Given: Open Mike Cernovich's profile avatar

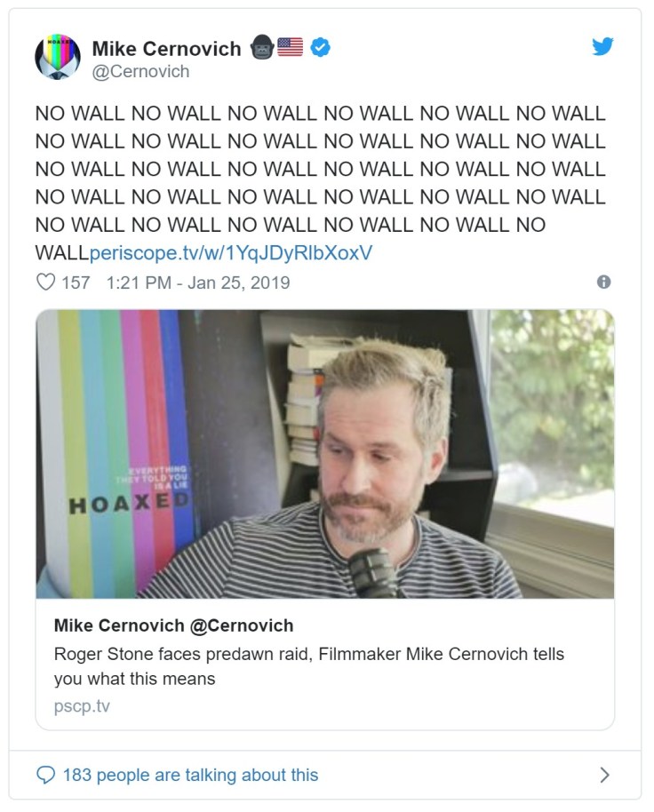Looking at the screenshot, I should pyautogui.click(x=58, y=57).
